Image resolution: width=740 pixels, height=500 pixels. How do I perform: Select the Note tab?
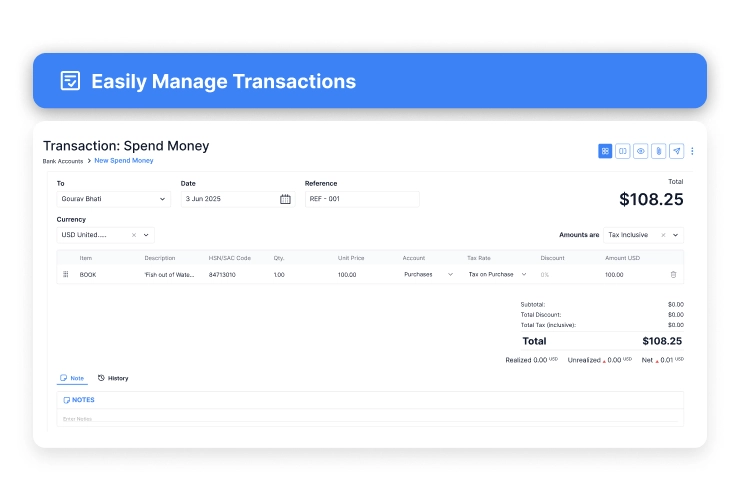(72, 378)
